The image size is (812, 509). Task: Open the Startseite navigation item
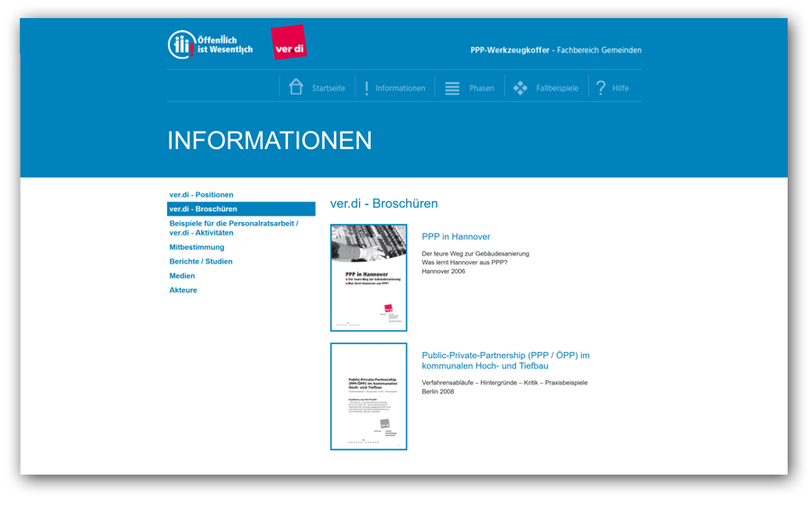pos(328,88)
